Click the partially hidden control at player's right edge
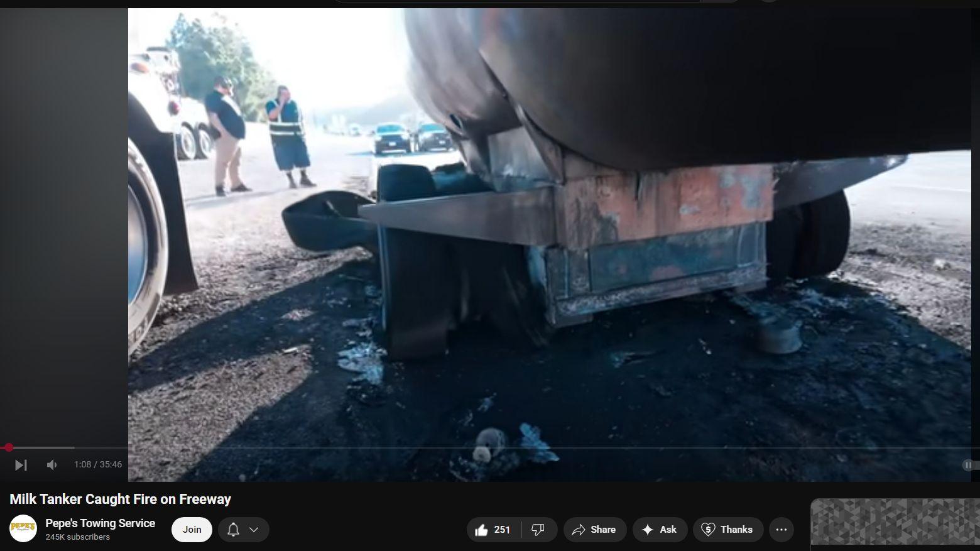 coord(969,465)
